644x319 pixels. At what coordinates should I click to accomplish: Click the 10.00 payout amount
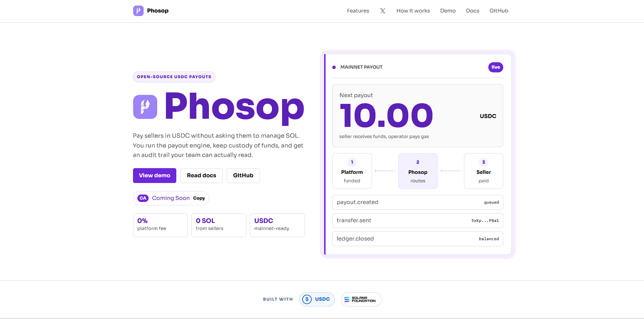386,116
